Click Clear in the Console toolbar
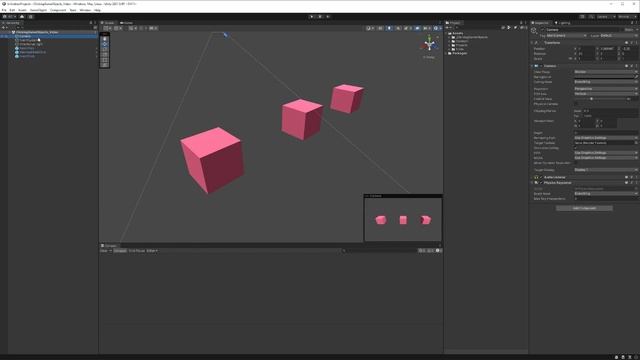640x360 pixels. (x=104, y=251)
